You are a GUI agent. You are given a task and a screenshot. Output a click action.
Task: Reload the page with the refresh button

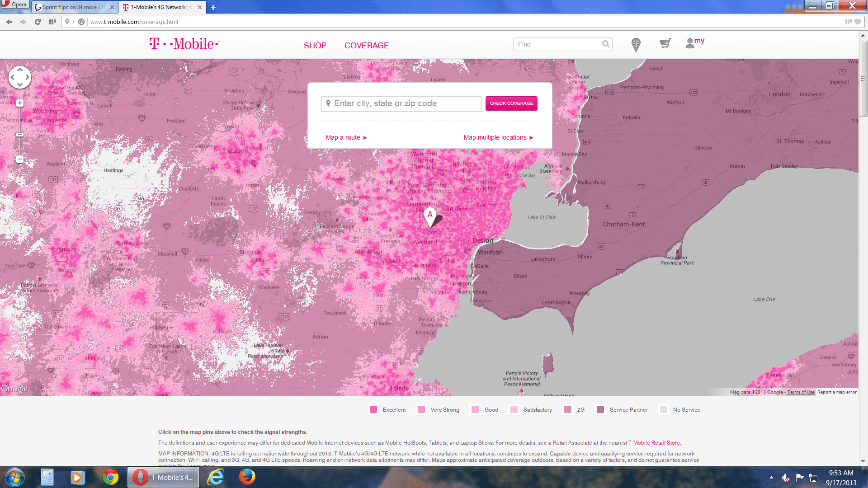coord(38,22)
